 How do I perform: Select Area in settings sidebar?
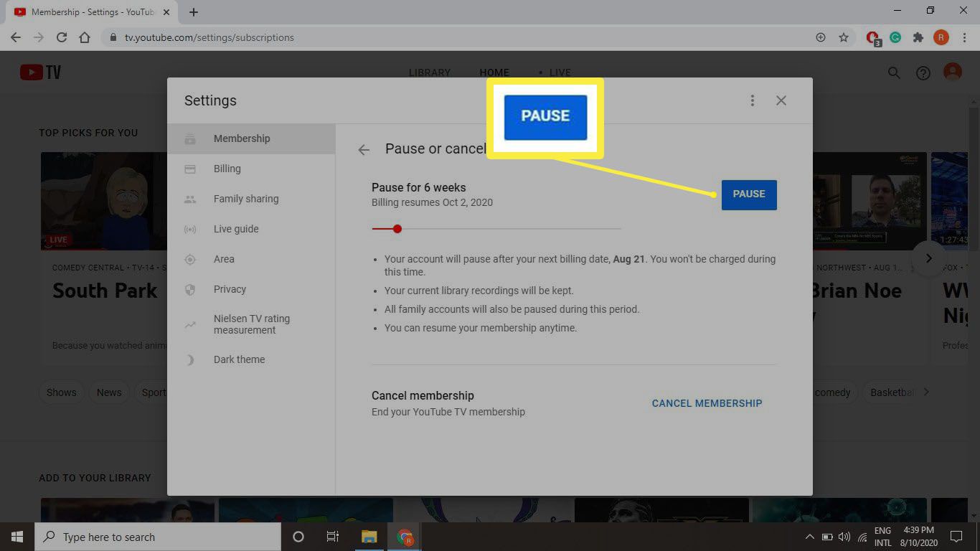[251, 259]
